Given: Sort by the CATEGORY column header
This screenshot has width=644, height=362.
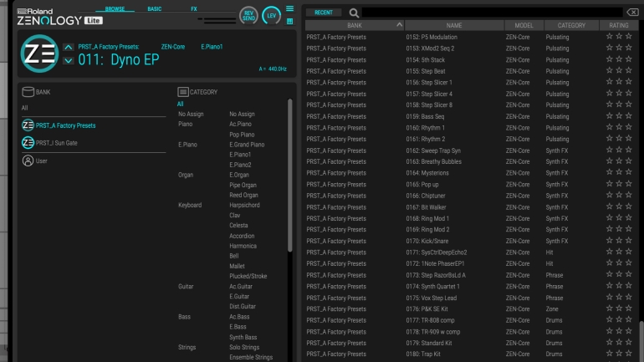Looking at the screenshot, I should (x=571, y=25).
